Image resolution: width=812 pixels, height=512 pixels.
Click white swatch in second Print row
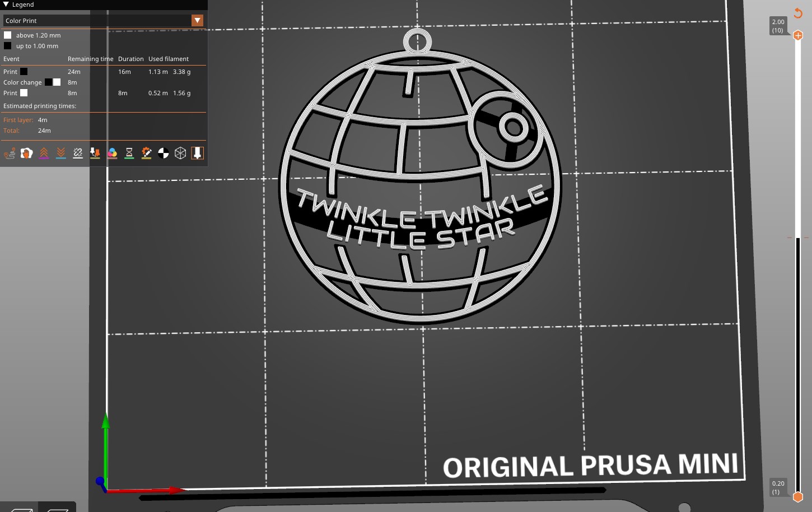(24, 93)
